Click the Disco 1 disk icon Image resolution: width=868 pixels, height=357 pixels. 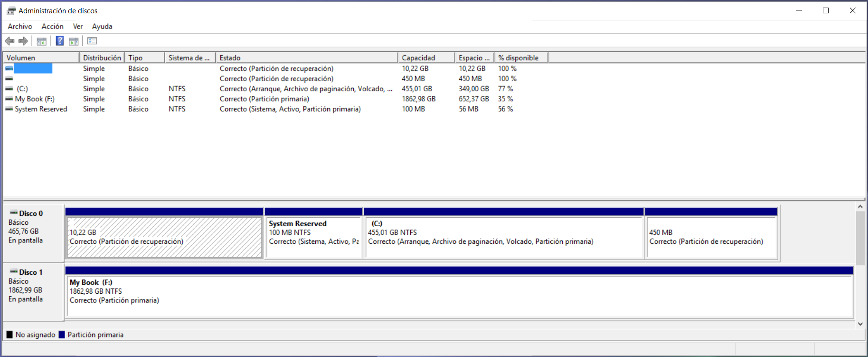14,272
